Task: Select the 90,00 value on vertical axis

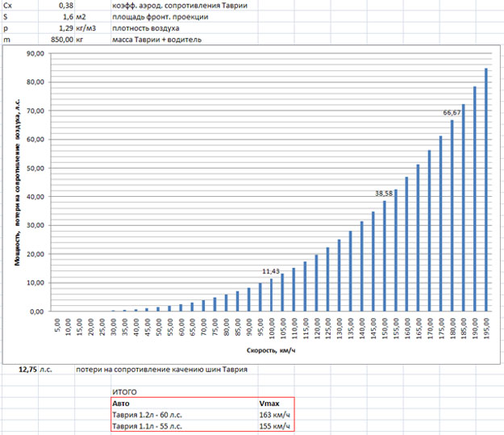Action: point(34,54)
